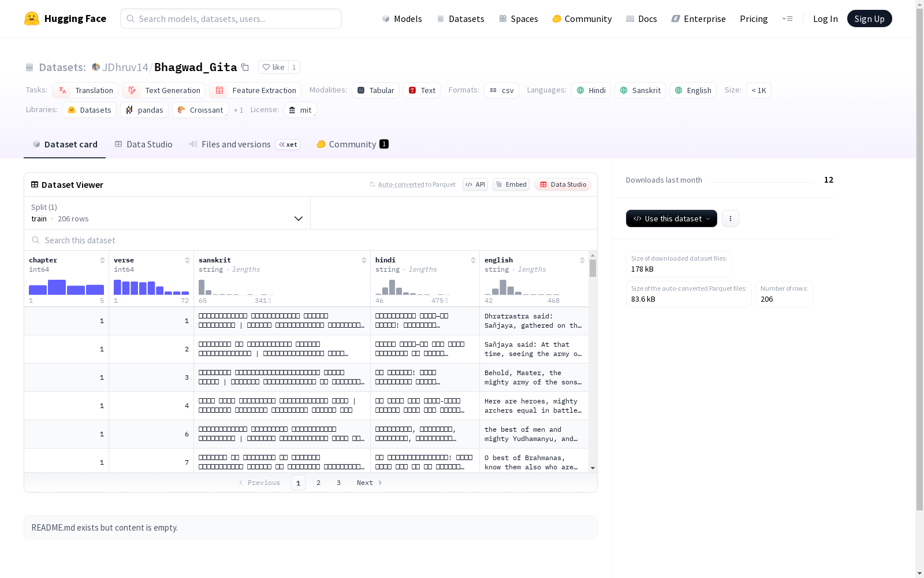This screenshot has height=578, width=924.
Task: Go to page 3 of the dataset
Action: [338, 483]
